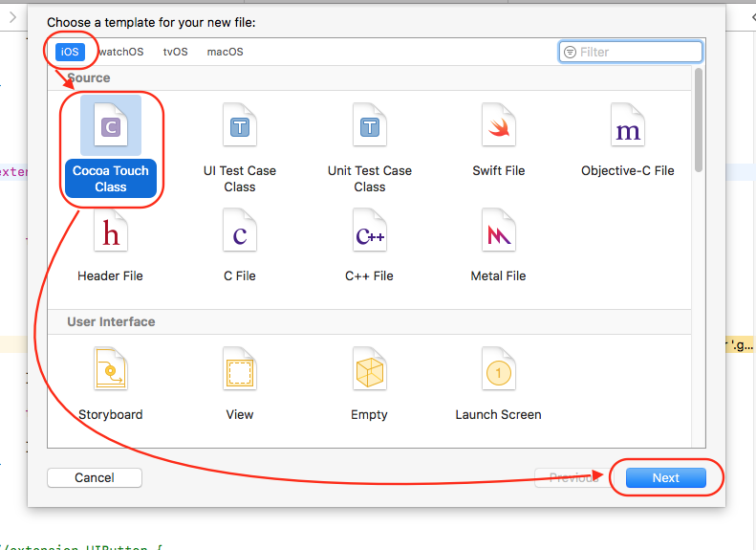The height and width of the screenshot is (550, 756).
Task: Choose the C++ File template
Action: [x=369, y=246]
